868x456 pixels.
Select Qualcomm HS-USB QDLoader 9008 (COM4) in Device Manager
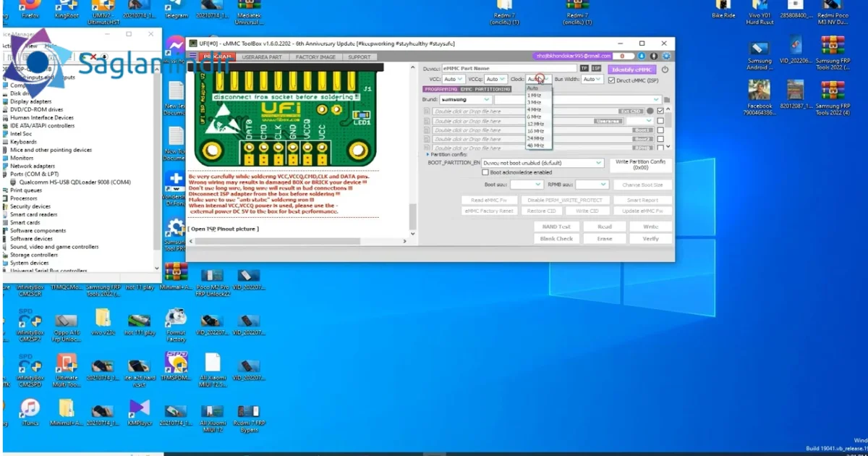[x=75, y=182]
